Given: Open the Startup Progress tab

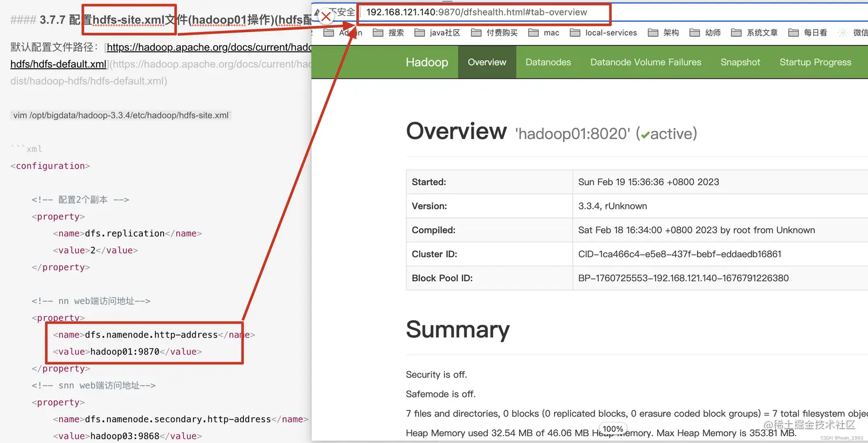Looking at the screenshot, I should (815, 62).
